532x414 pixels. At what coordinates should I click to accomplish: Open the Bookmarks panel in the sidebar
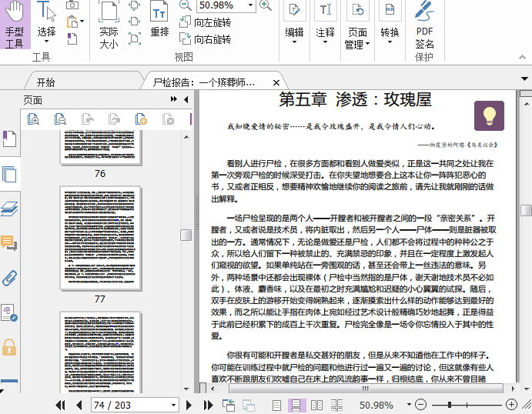pyautogui.click(x=9, y=139)
